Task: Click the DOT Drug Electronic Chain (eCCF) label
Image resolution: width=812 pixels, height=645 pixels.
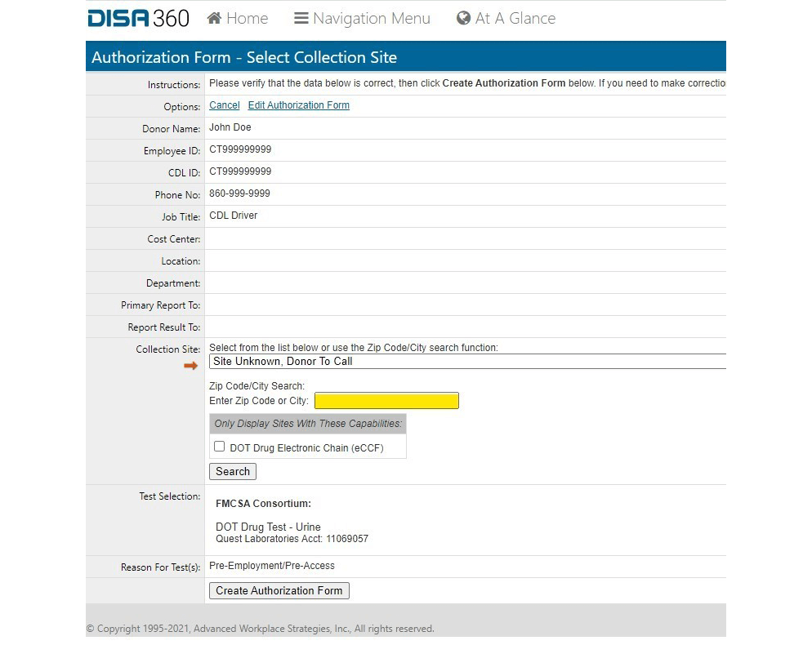Action: [306, 448]
